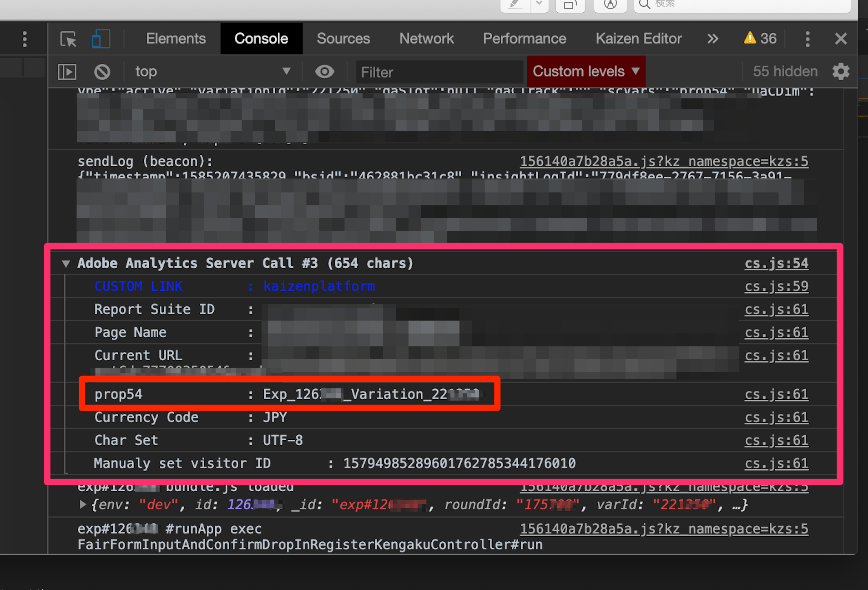This screenshot has width=868, height=590.
Task: Click the FairFormInputAndConfirmDropInRegisterKengakuController#run text
Action: [310, 544]
